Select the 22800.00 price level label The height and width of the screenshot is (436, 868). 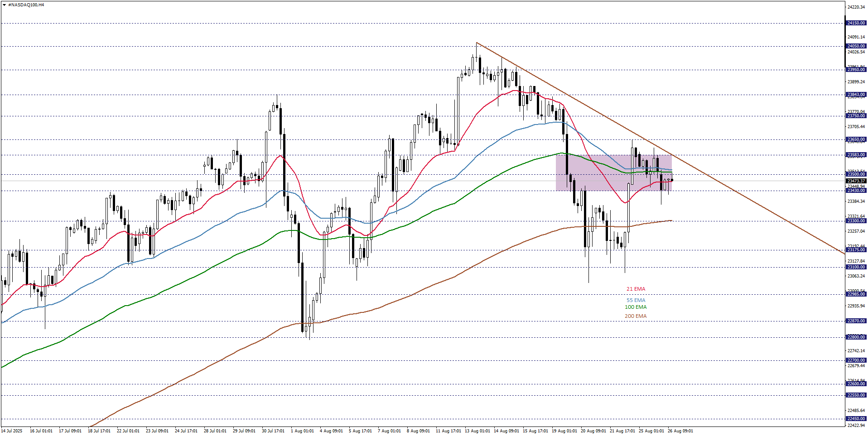856,337
